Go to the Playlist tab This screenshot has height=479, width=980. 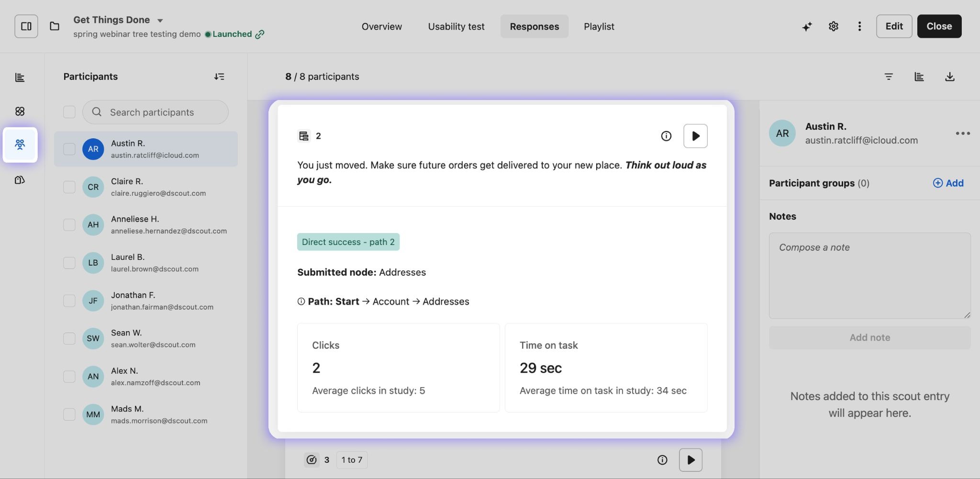click(x=599, y=26)
